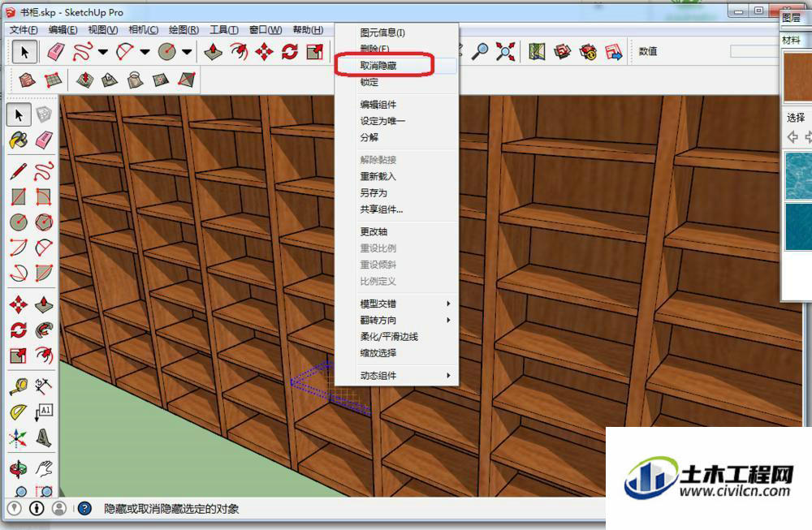Select the Orbit tool in left toolbar
This screenshot has width=812, height=530.
coord(19,469)
